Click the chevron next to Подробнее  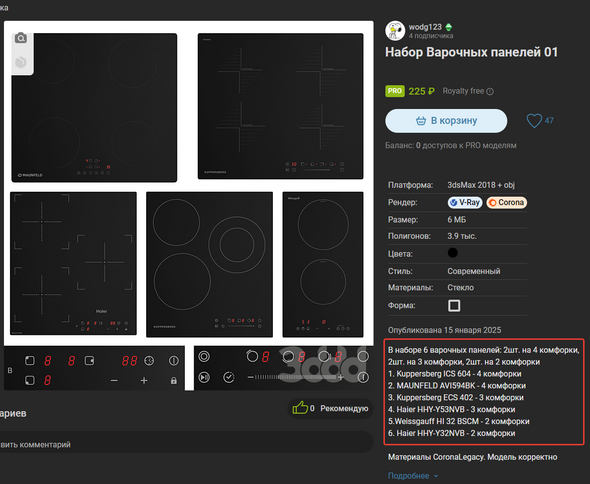tap(436, 476)
